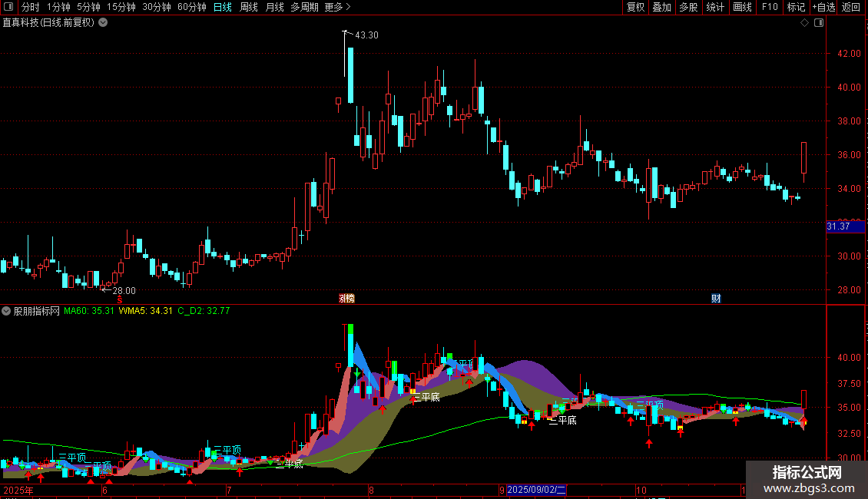Open the F10 company info
868x499 pixels.
click(x=770, y=7)
